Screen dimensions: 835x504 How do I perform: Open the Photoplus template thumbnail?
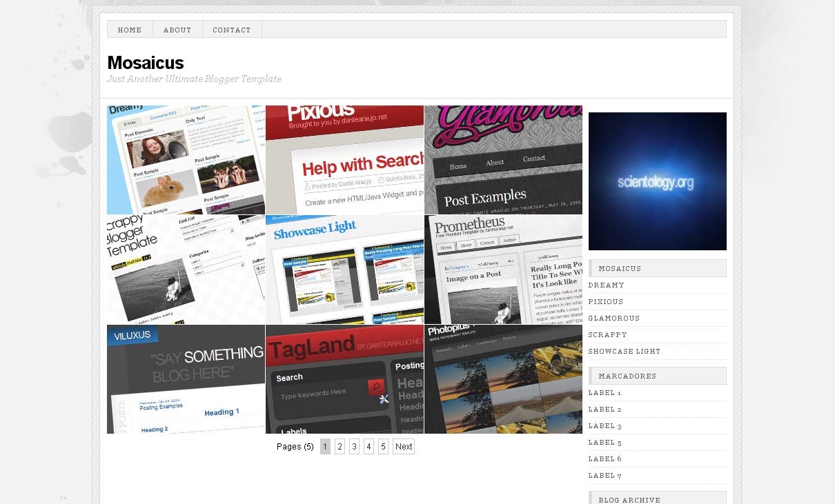[x=503, y=379]
